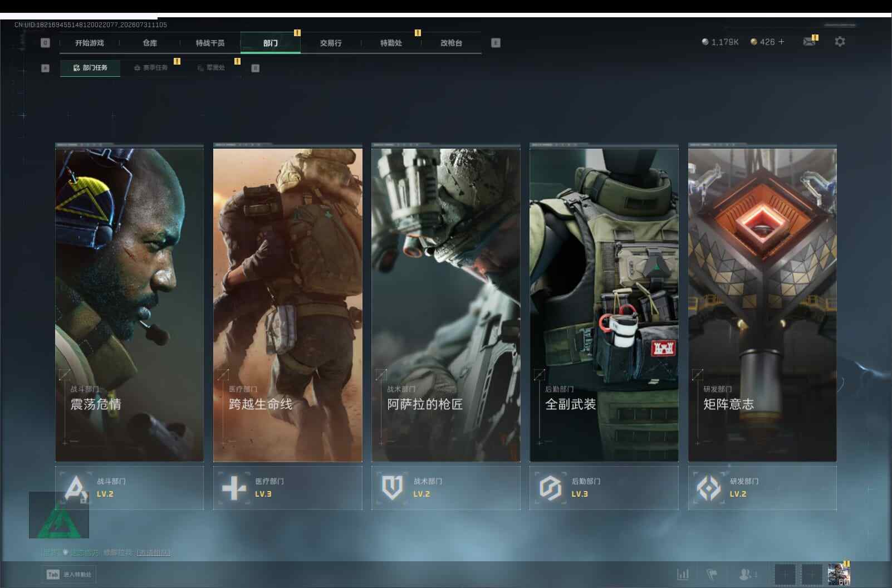
Task: Click the second empty squad slot plus
Action: click(812, 574)
